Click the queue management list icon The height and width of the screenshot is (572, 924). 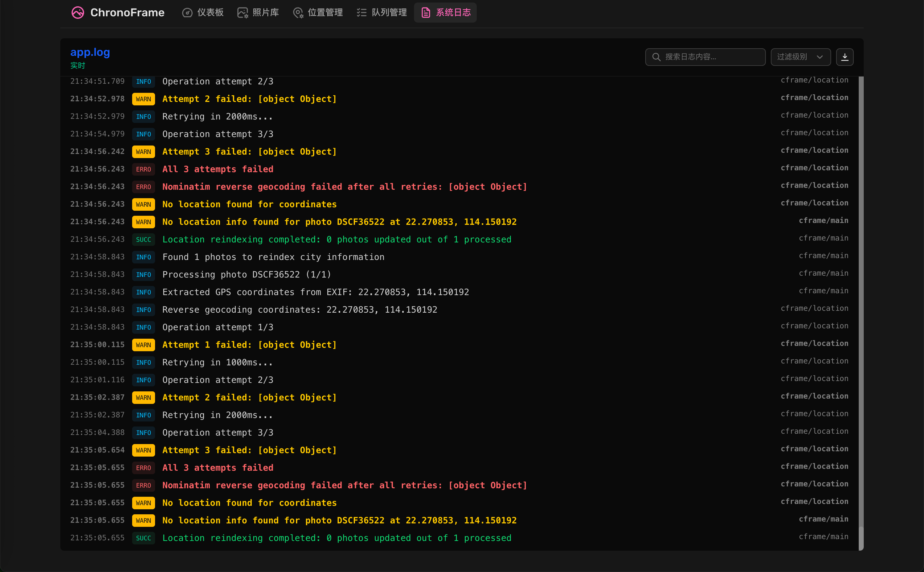[362, 13]
